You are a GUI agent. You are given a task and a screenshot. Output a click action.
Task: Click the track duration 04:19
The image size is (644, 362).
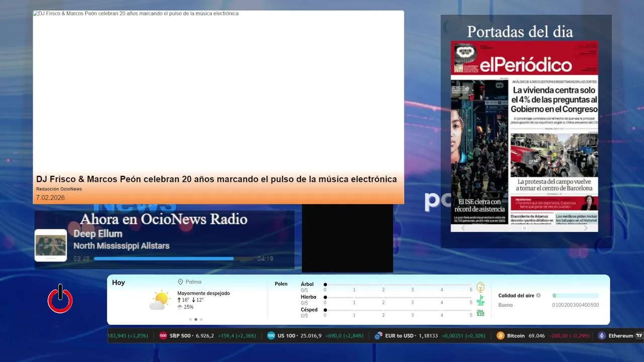pos(265,259)
